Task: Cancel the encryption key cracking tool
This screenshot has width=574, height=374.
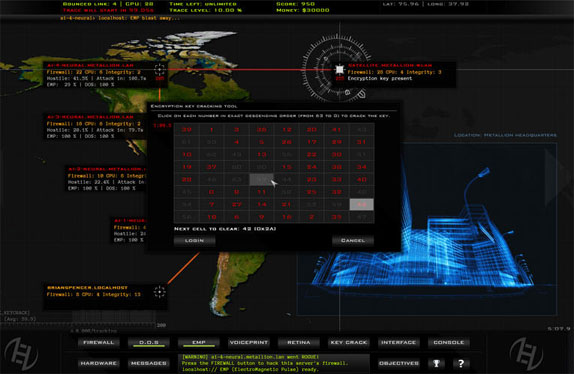Action: 353,240
